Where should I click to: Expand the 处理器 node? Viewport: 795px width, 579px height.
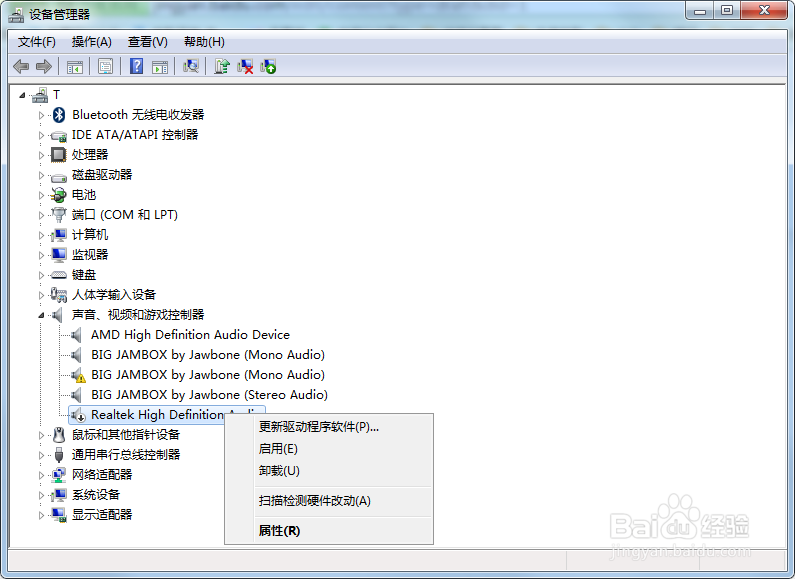[x=41, y=155]
